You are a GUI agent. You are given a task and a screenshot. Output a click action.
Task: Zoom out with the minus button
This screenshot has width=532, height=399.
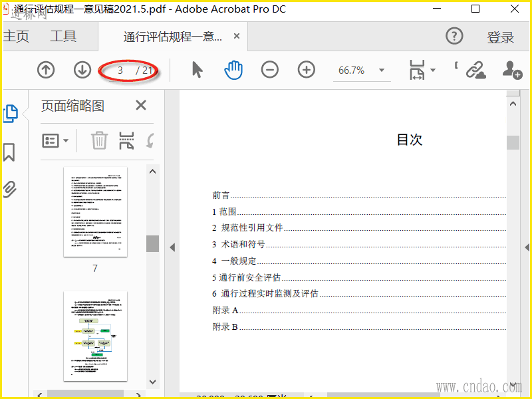pos(270,70)
